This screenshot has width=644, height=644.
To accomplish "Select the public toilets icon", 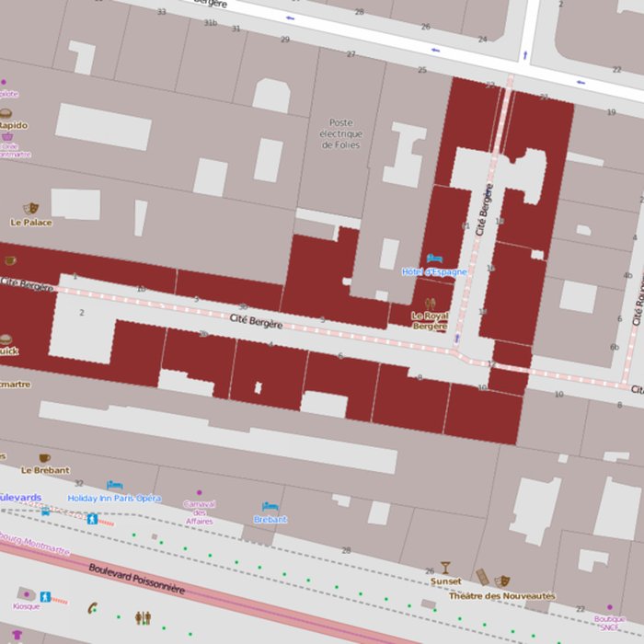I will [x=143, y=618].
